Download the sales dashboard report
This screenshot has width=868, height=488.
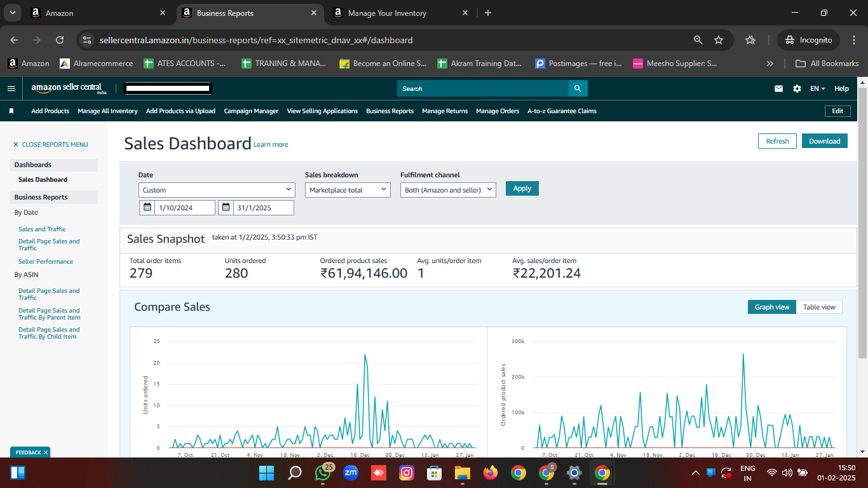(x=824, y=141)
